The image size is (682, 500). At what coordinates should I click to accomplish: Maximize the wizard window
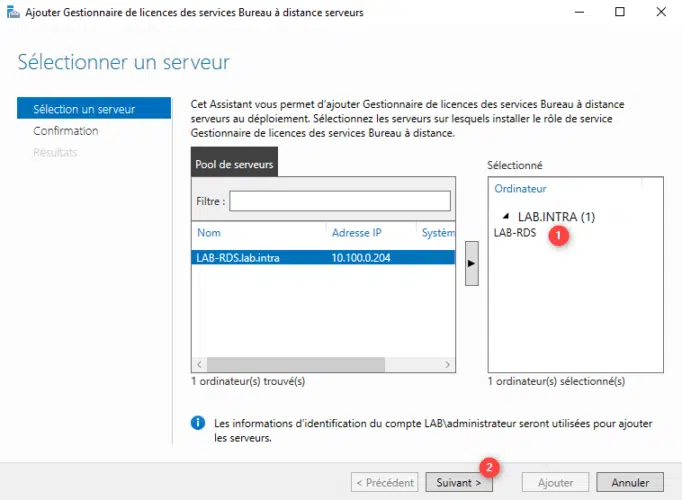tap(620, 12)
